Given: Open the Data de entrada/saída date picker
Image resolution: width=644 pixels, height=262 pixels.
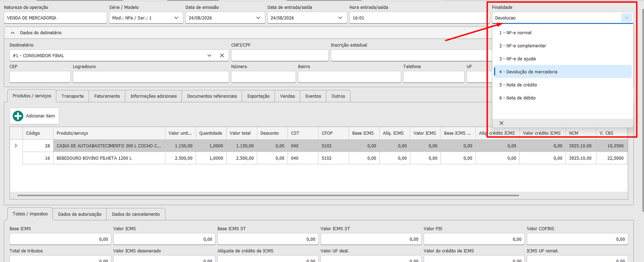Looking at the screenshot, I should pyautogui.click(x=340, y=18).
